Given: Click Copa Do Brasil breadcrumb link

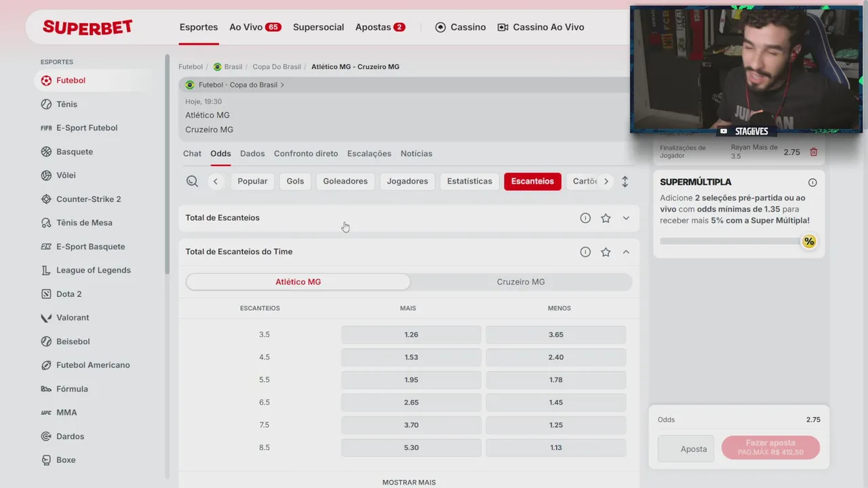Looking at the screenshot, I should [x=277, y=67].
